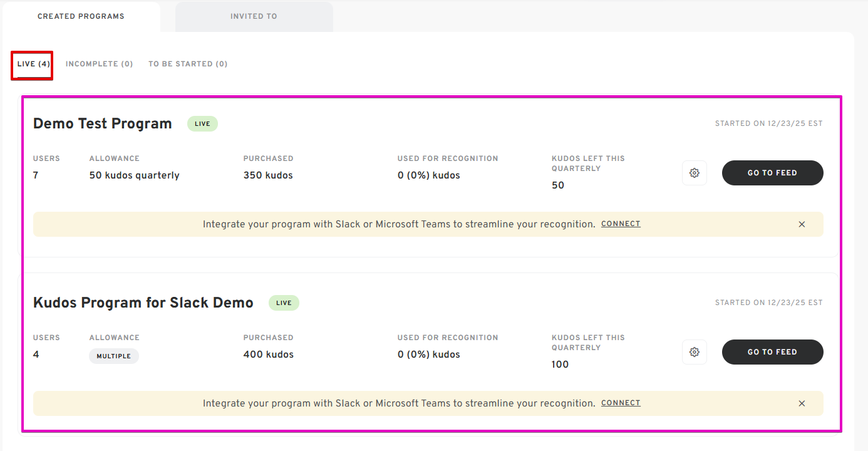This screenshot has width=868, height=451.
Task: Close integration banner under Kudos Program for Slack Demo
Action: coord(802,403)
